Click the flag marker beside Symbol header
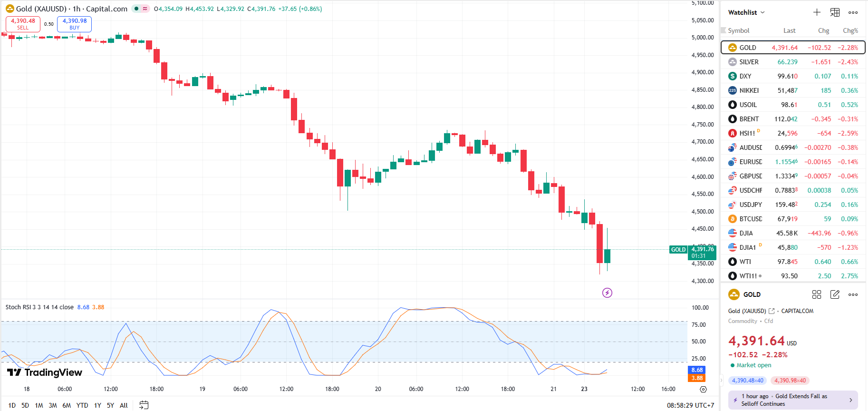Image resolution: width=868 pixels, height=411 pixels. [x=723, y=30]
